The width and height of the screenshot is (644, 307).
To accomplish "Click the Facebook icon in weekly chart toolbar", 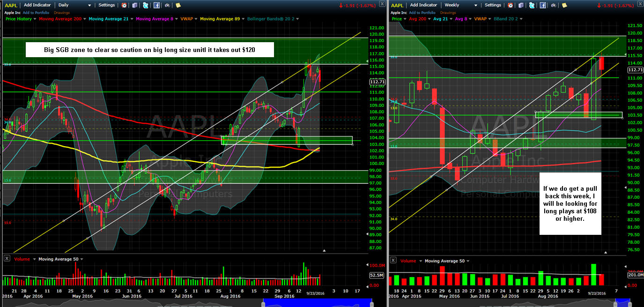I will 542,5.
